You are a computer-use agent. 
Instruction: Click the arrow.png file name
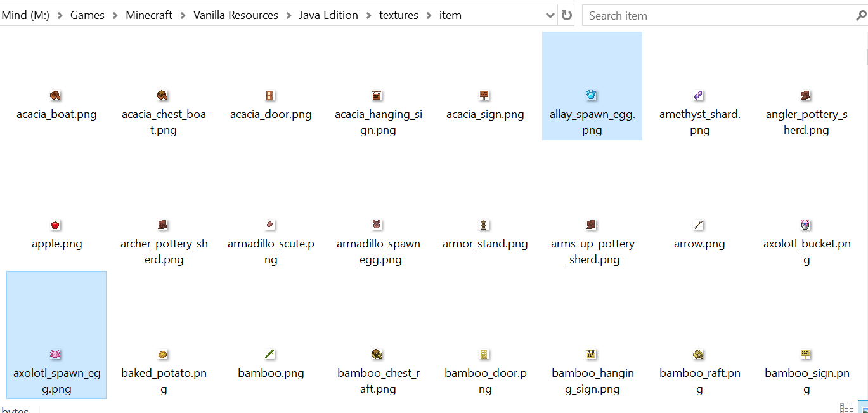coord(699,244)
